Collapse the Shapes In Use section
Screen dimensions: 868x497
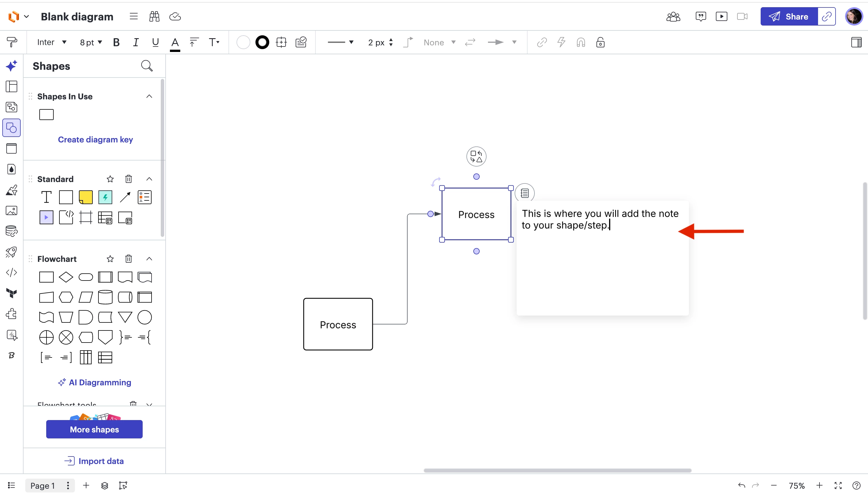coord(149,96)
